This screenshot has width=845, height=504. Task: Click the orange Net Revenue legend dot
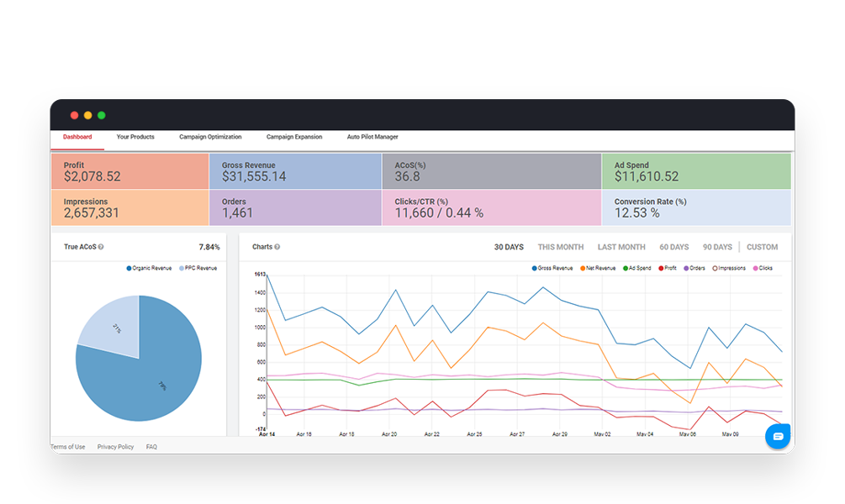click(x=583, y=267)
